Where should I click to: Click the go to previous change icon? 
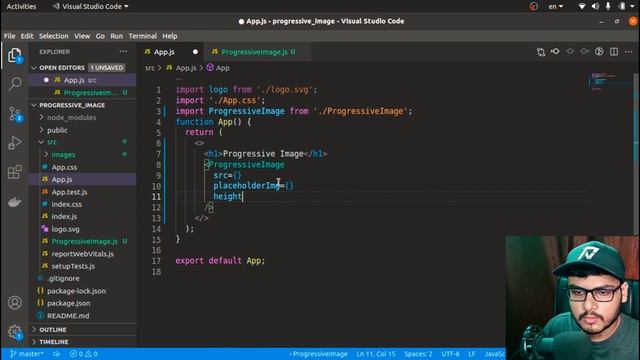coord(555,51)
